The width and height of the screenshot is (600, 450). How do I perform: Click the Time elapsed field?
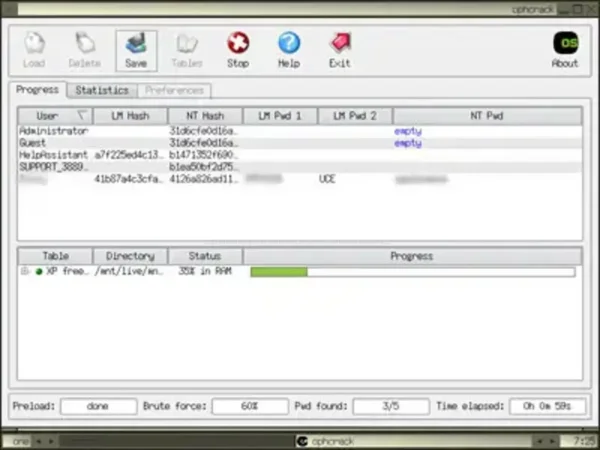coord(548,406)
